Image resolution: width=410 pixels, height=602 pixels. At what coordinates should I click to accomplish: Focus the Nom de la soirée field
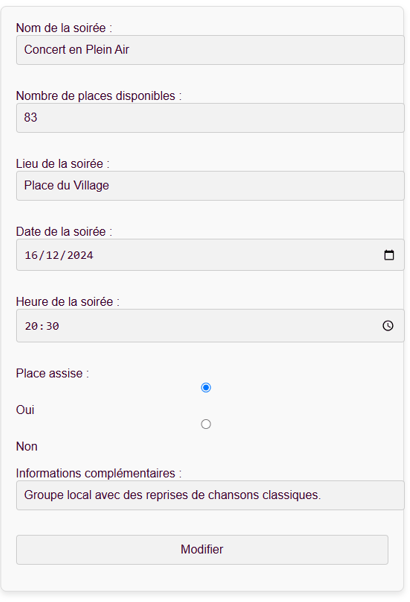click(x=210, y=50)
